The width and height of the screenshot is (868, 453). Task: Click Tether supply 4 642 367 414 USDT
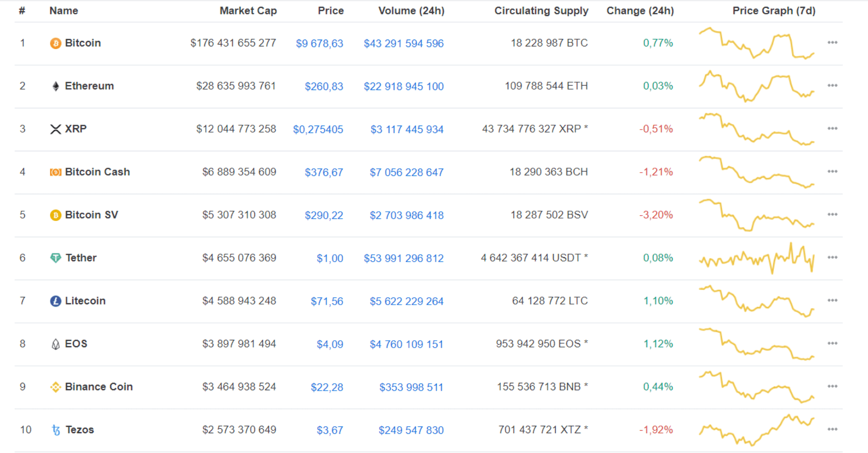531,258
